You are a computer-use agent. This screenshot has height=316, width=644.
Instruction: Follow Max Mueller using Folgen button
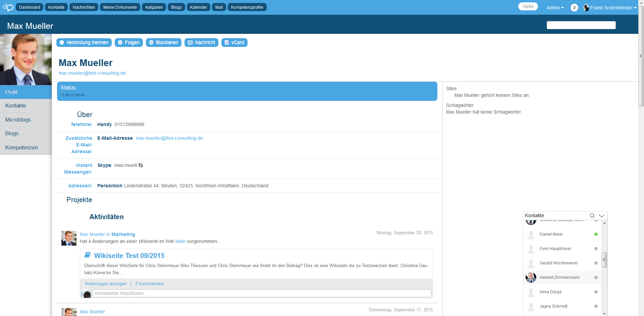129,43
